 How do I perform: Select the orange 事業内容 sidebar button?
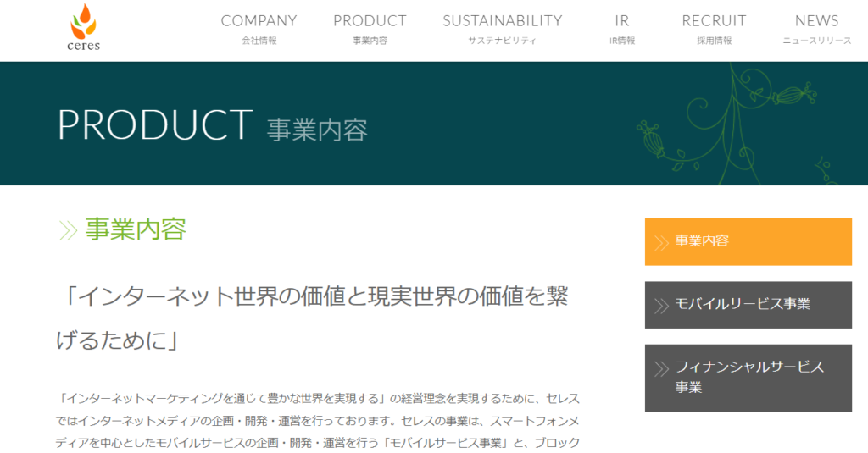pyautogui.click(x=748, y=241)
